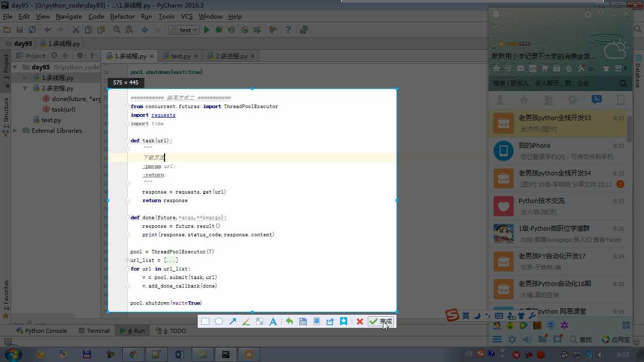Viewport: 644px width, 362px height.
Task: Undo the last screenshot annotation
Action: 289,321
